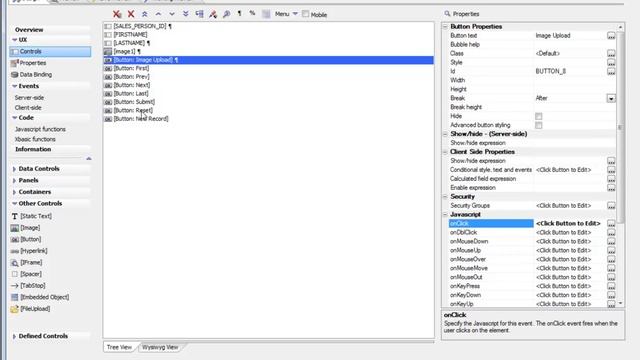Click the Properties panel vertical scrollbar
The height and width of the screenshot is (360, 640).
tap(620, 127)
